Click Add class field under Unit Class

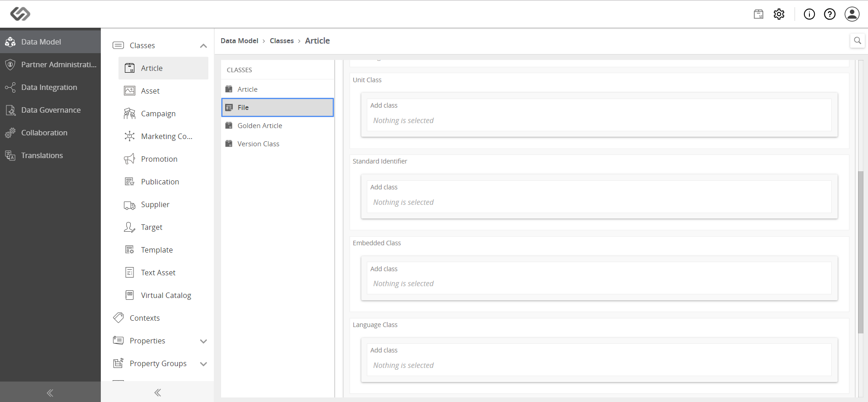click(x=599, y=115)
